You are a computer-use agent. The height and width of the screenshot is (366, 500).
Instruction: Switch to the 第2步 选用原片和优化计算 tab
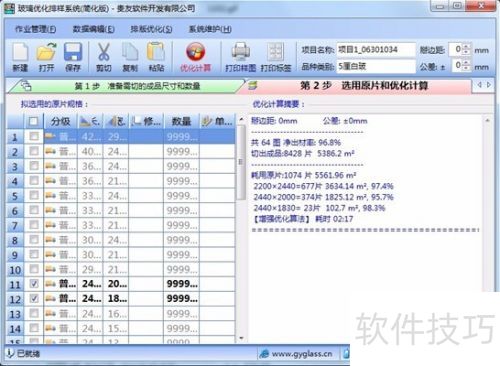tap(358, 86)
